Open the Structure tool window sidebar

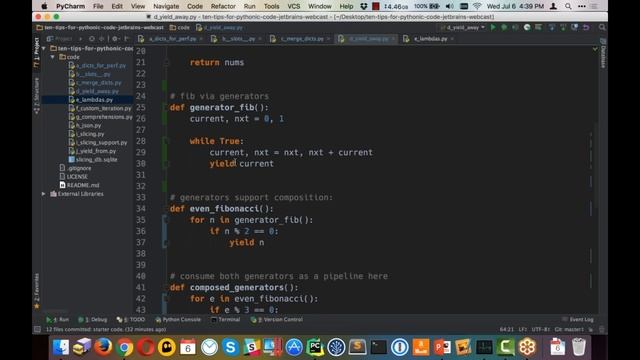(36, 95)
